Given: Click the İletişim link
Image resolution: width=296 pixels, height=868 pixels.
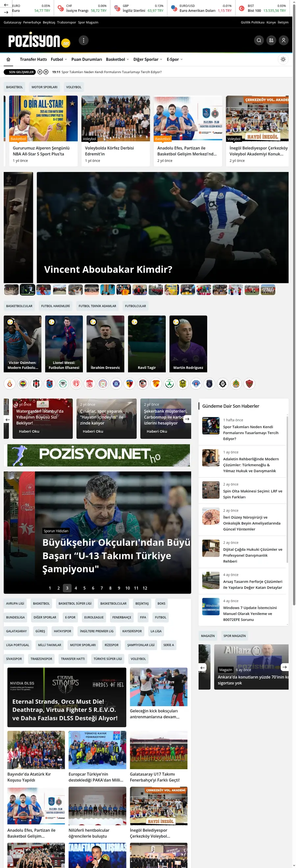Looking at the screenshot, I should pyautogui.click(x=283, y=22).
